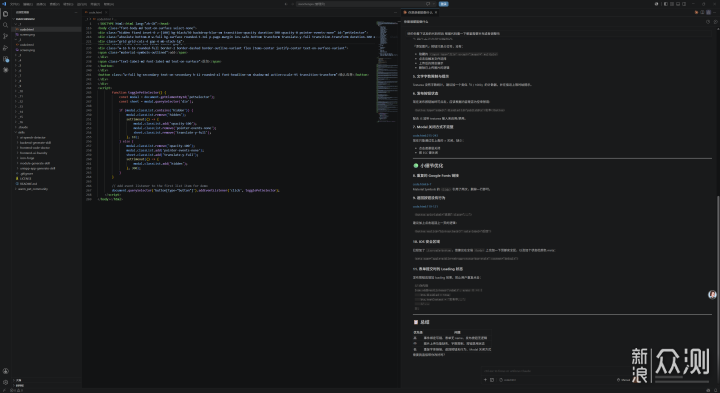The image size is (720, 393).
Task: Toggle the primary side bar visibility
Action: pos(666,4)
